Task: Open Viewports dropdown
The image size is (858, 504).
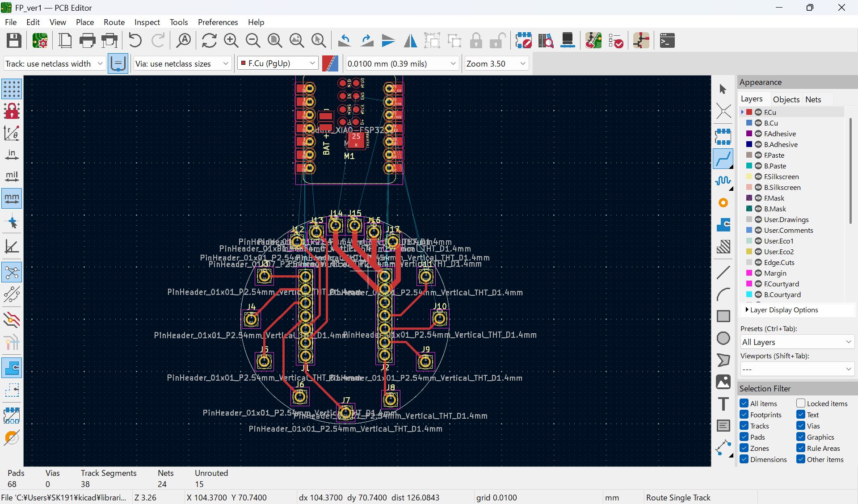Action: [797, 369]
